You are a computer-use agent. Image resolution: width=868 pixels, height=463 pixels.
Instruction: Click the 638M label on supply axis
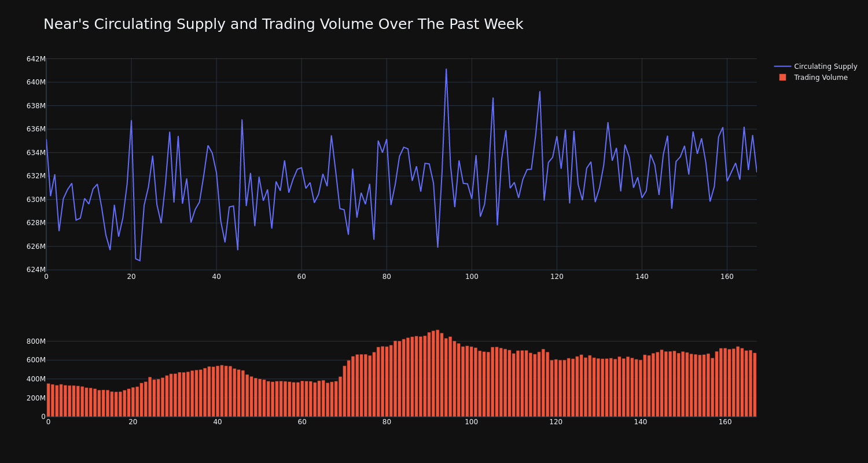(36, 105)
